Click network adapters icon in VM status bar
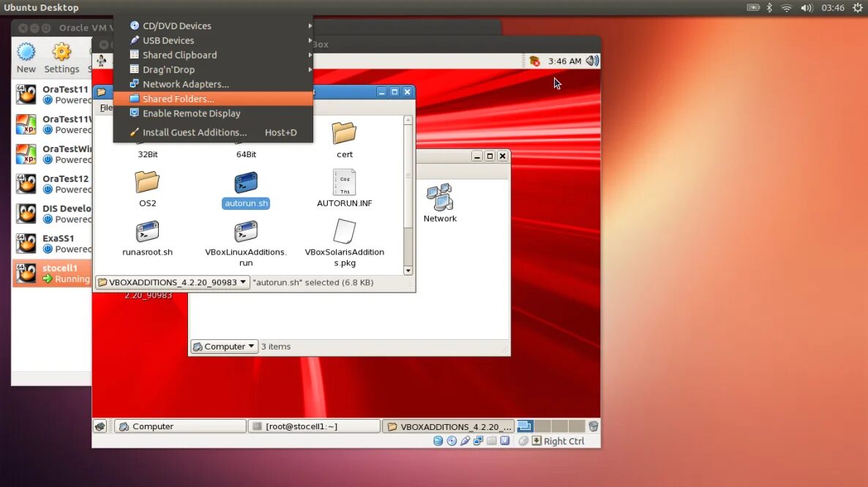868x487 pixels. (x=479, y=441)
